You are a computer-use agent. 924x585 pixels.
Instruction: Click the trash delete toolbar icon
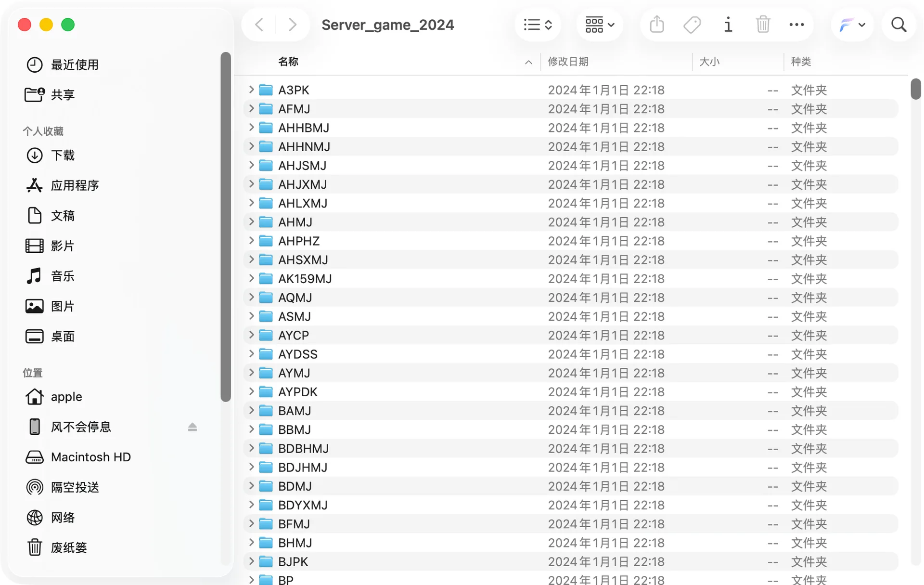pos(763,25)
